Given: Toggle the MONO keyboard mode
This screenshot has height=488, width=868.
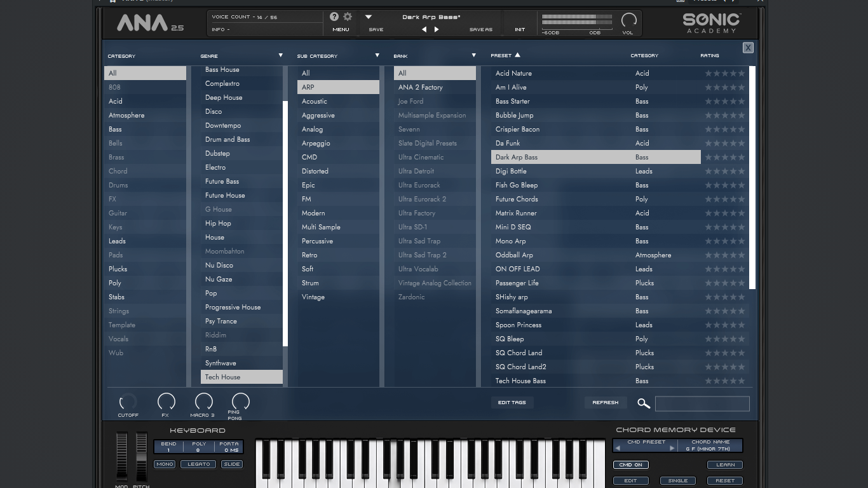Looking at the screenshot, I should pos(165,464).
